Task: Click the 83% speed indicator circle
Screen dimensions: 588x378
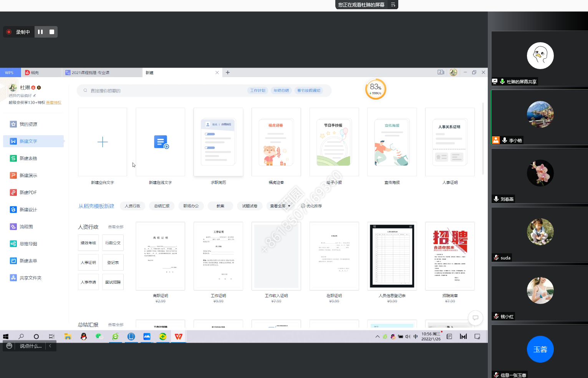Action: click(x=375, y=89)
